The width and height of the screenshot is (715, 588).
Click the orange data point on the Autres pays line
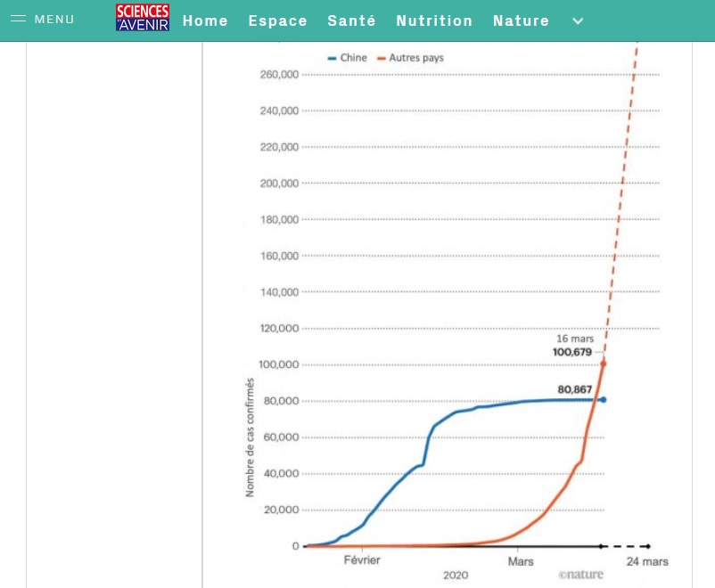604,363
